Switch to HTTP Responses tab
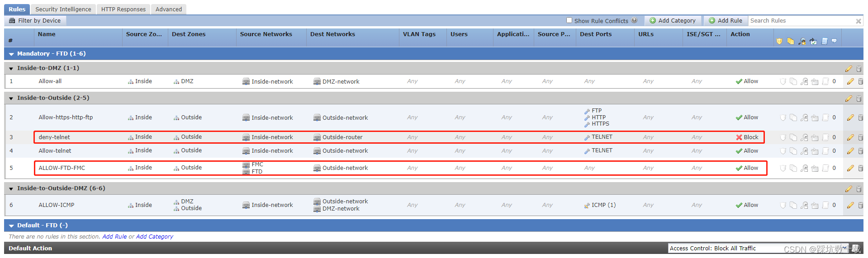The width and height of the screenshot is (868, 258). pos(123,9)
